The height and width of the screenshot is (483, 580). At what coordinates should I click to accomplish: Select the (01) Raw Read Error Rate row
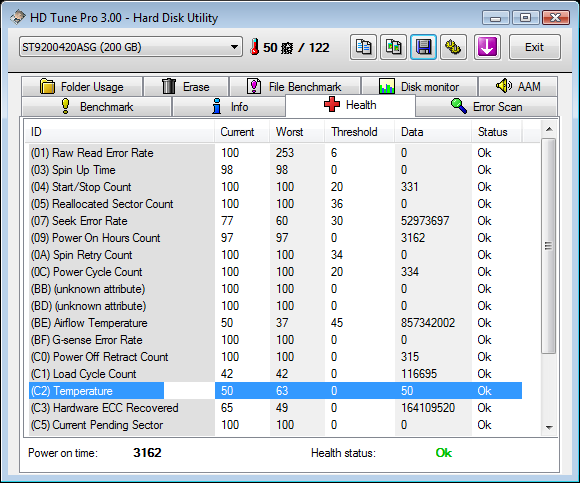[276, 153]
